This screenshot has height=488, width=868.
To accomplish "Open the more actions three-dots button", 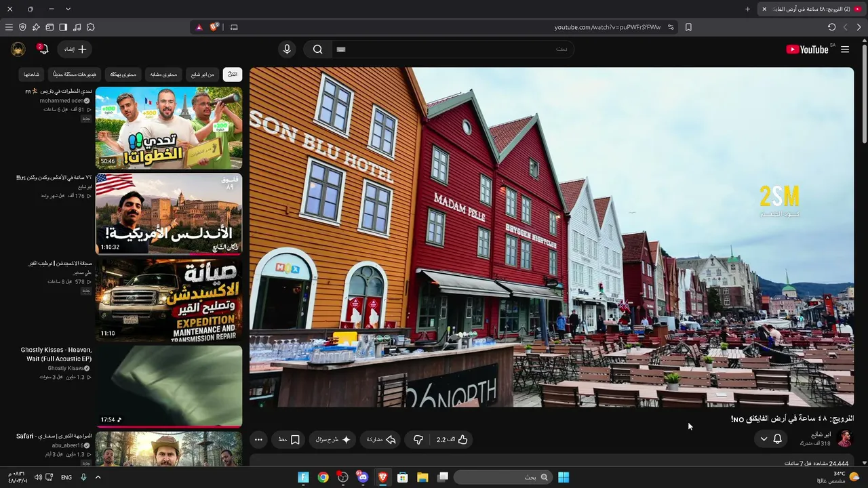I will coord(258,439).
